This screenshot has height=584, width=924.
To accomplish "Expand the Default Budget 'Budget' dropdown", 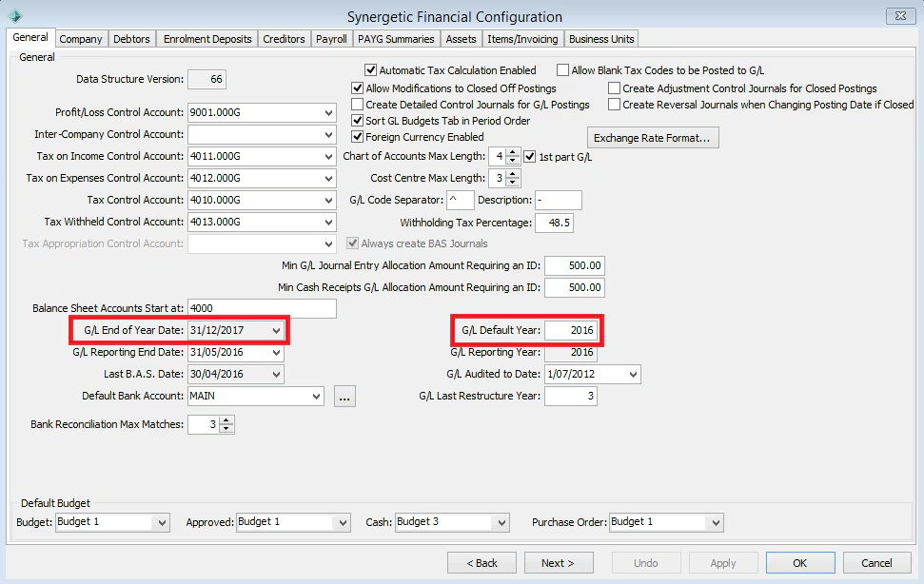I will [162, 522].
